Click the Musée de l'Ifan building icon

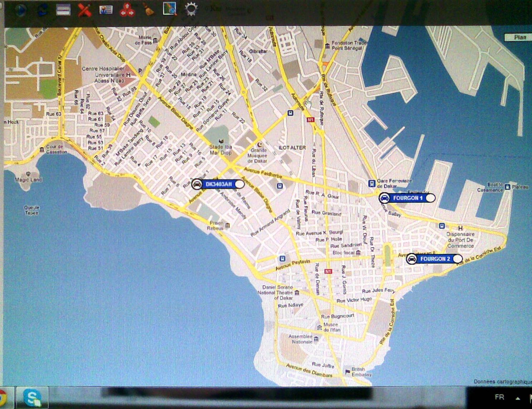pos(319,327)
